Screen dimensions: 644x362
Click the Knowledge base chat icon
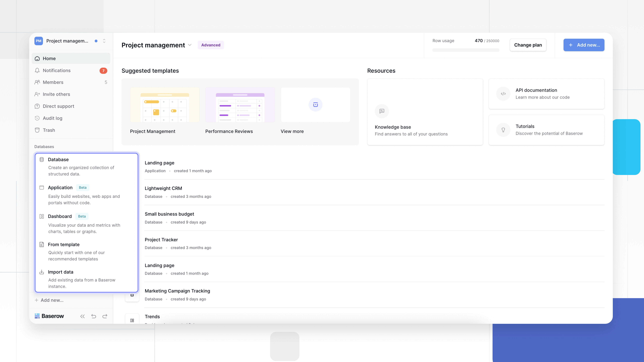click(x=381, y=111)
